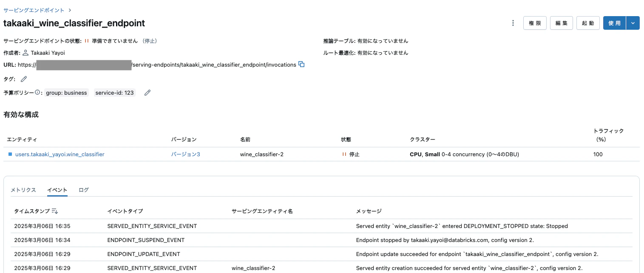Click the タイムスタンプ column header
This screenshot has width=644, height=273.
tap(32, 211)
